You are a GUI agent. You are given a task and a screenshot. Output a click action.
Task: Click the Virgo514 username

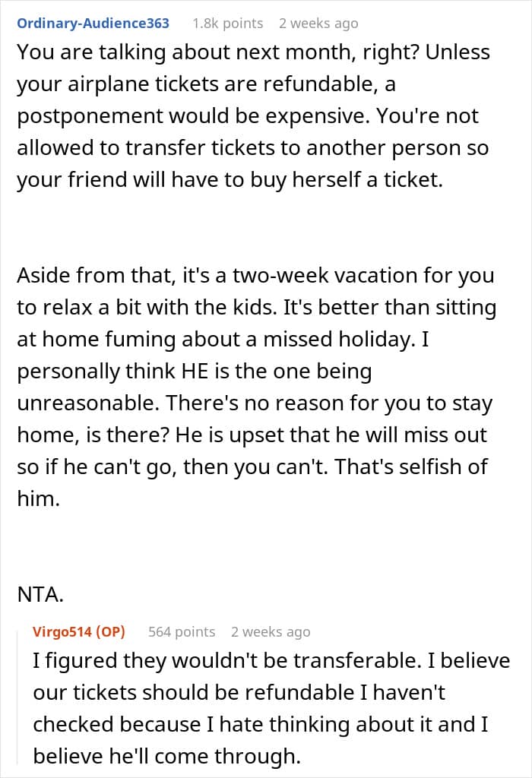63,631
